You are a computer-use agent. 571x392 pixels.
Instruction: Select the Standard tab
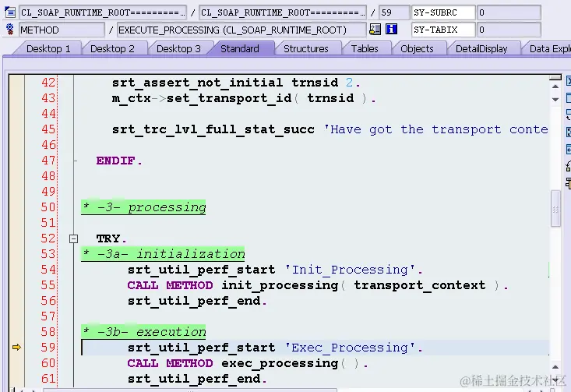pos(240,49)
